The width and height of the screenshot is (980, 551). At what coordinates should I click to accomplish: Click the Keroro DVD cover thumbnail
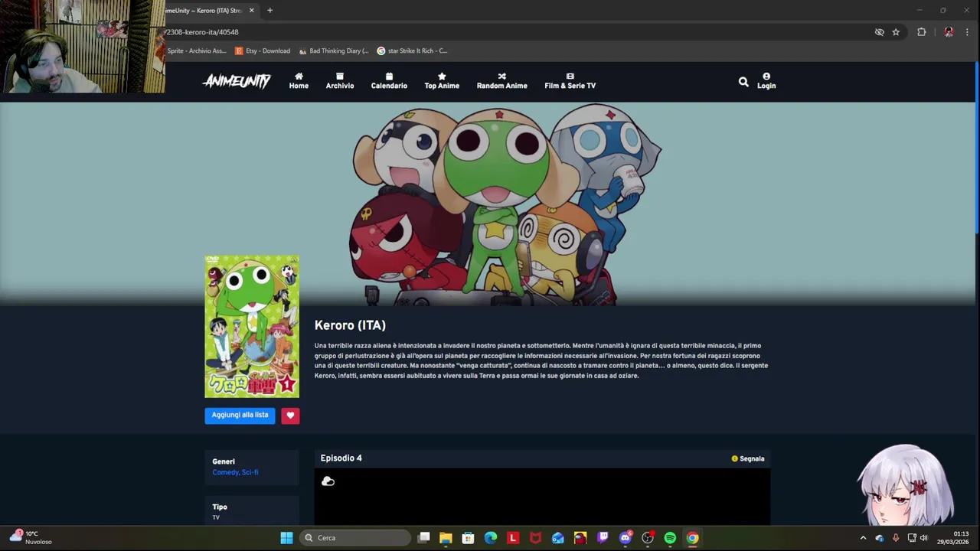(252, 327)
